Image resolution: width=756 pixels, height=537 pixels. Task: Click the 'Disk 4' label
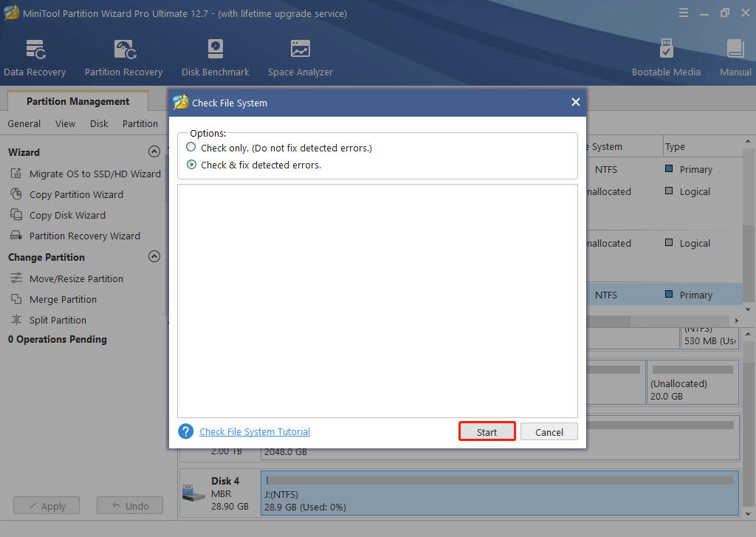pyautogui.click(x=225, y=481)
